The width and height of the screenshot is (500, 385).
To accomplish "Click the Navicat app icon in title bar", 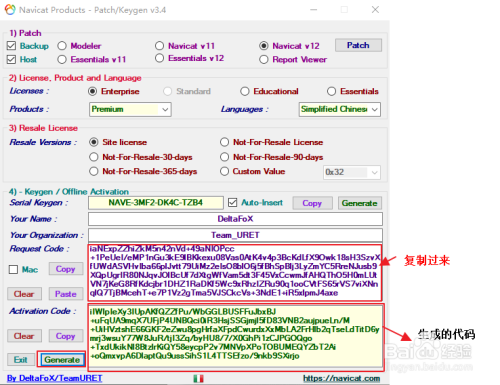I will pyautogui.click(x=10, y=10).
